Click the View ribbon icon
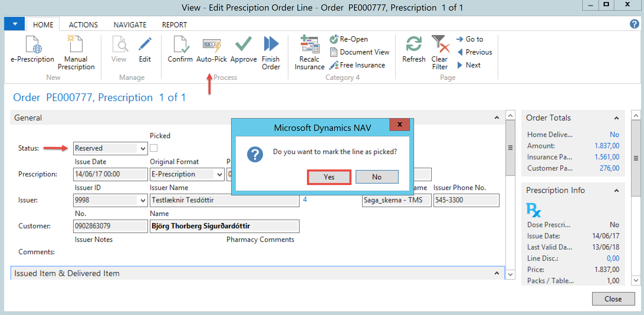This screenshot has height=315, width=644. coord(119,49)
